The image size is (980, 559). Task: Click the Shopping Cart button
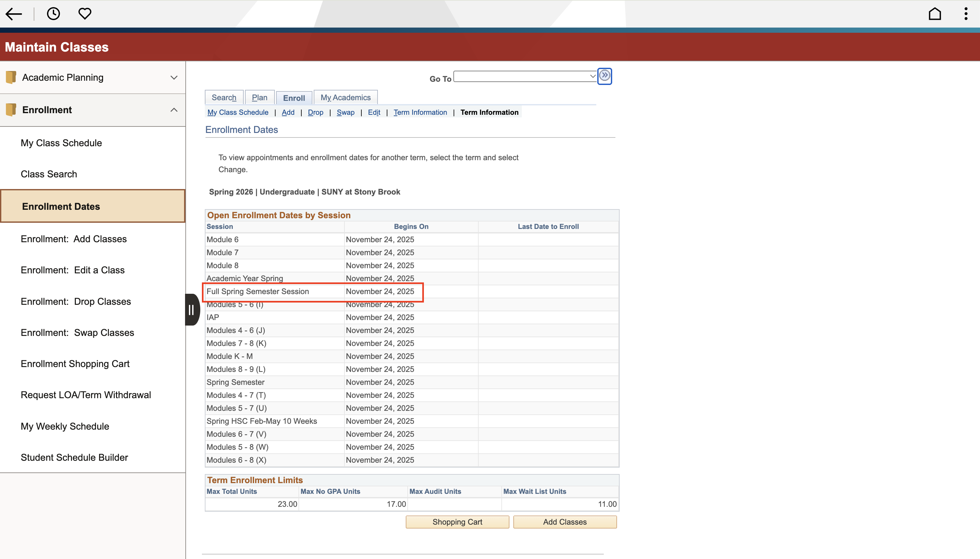click(457, 522)
